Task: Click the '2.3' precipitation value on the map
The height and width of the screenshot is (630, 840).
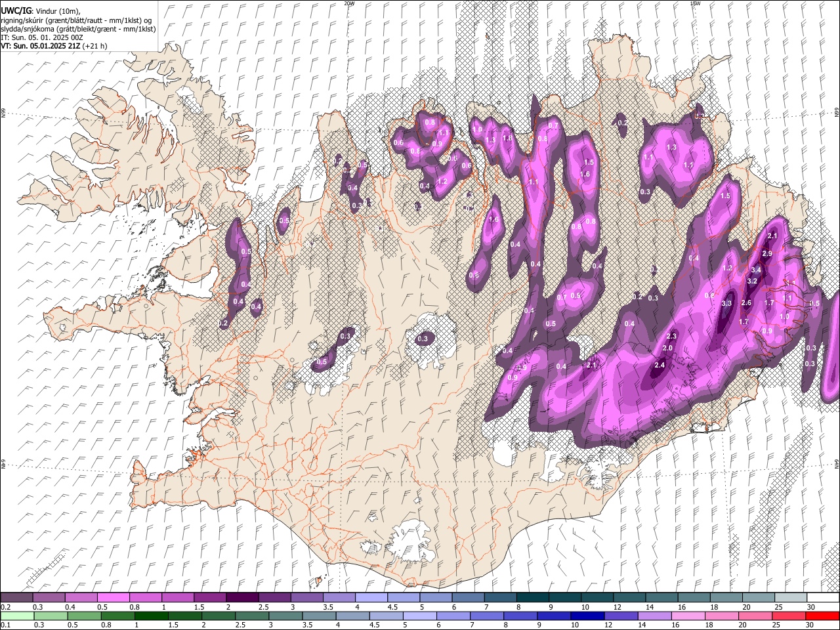Action: click(671, 336)
